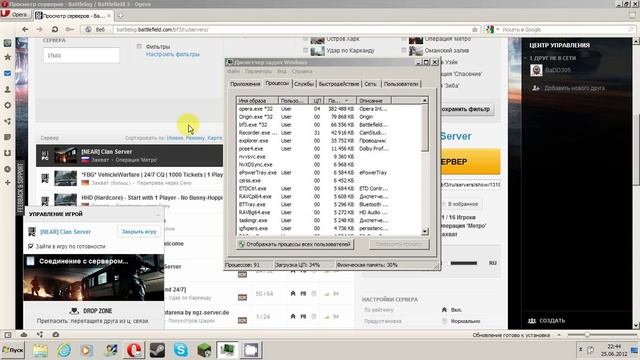Click 'Отображать процессы всех пользователей' button
640x360 pixels.
point(295,244)
